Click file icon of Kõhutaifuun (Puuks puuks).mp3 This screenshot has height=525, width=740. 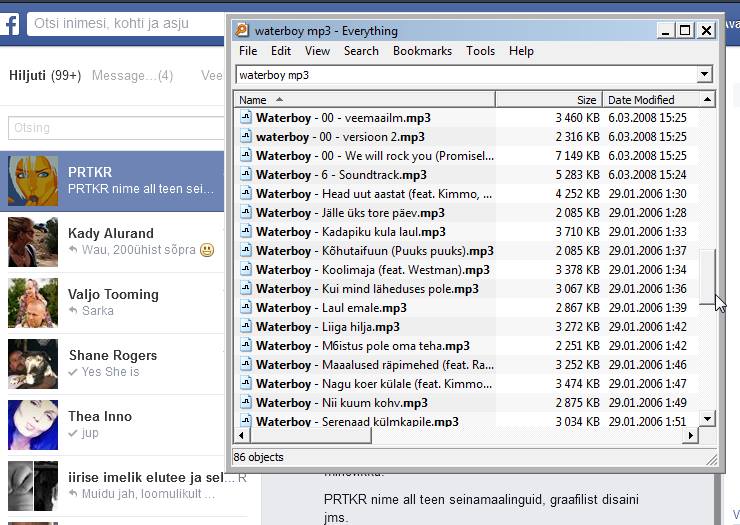click(x=245, y=250)
